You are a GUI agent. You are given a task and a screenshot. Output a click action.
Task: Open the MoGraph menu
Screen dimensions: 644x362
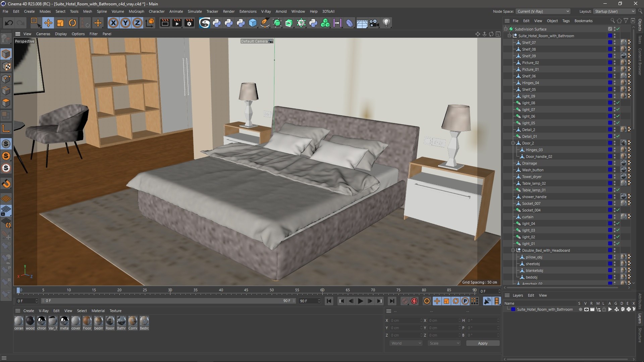136,11
